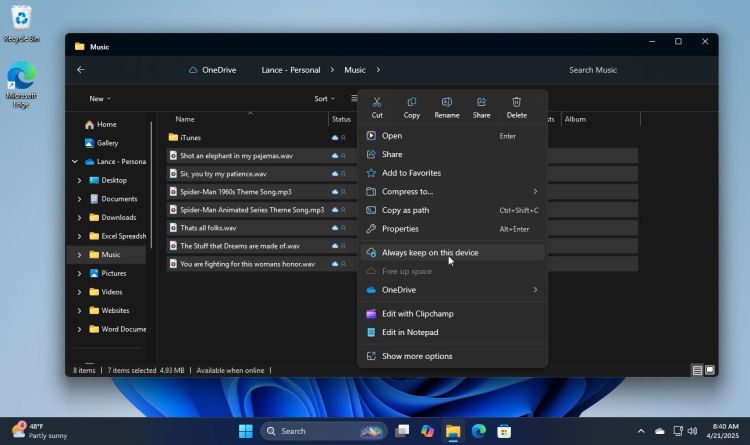The width and height of the screenshot is (750, 445).
Task: Click Windows Start button on taskbar
Action: 245,431
